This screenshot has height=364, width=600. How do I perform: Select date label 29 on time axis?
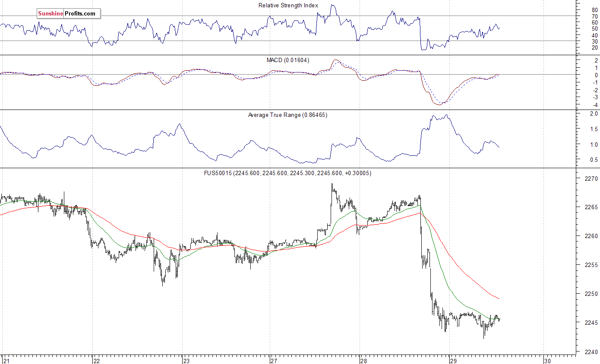click(x=453, y=361)
